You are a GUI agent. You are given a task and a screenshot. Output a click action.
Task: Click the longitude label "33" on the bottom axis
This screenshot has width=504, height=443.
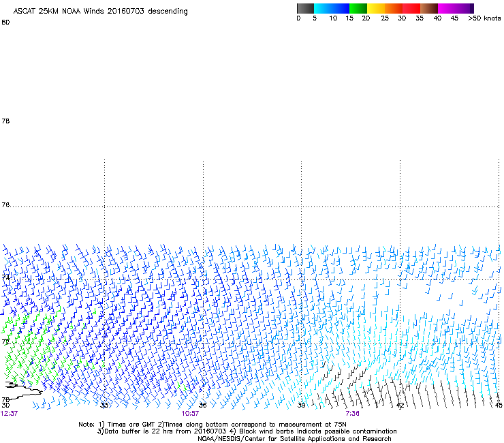pyautogui.click(x=104, y=405)
